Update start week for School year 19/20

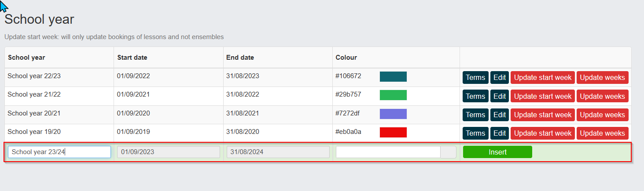tap(543, 133)
